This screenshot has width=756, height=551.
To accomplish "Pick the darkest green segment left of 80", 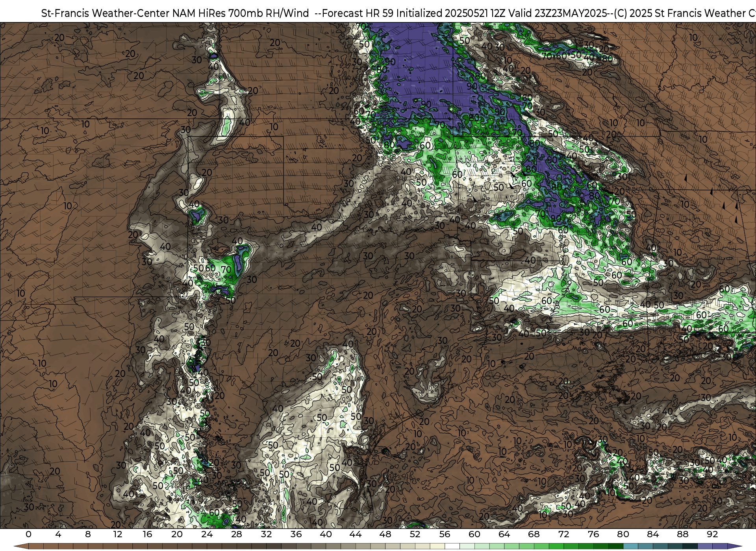I will click(616, 546).
